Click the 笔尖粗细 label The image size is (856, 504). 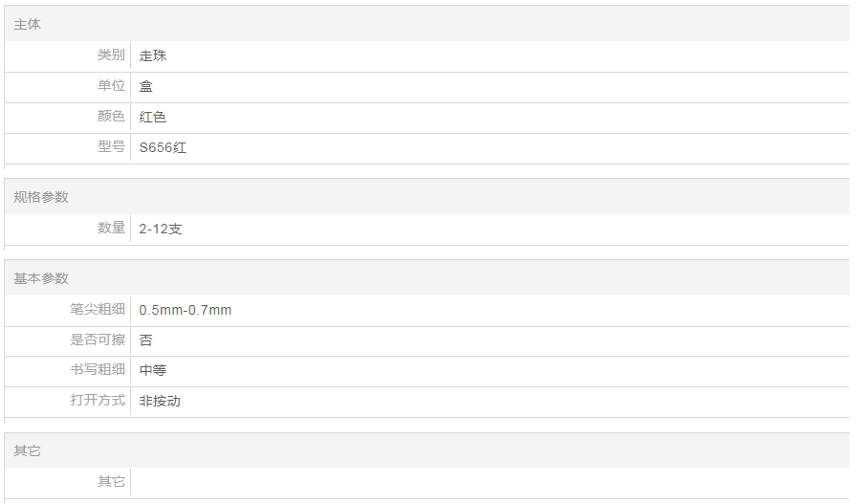click(98, 310)
